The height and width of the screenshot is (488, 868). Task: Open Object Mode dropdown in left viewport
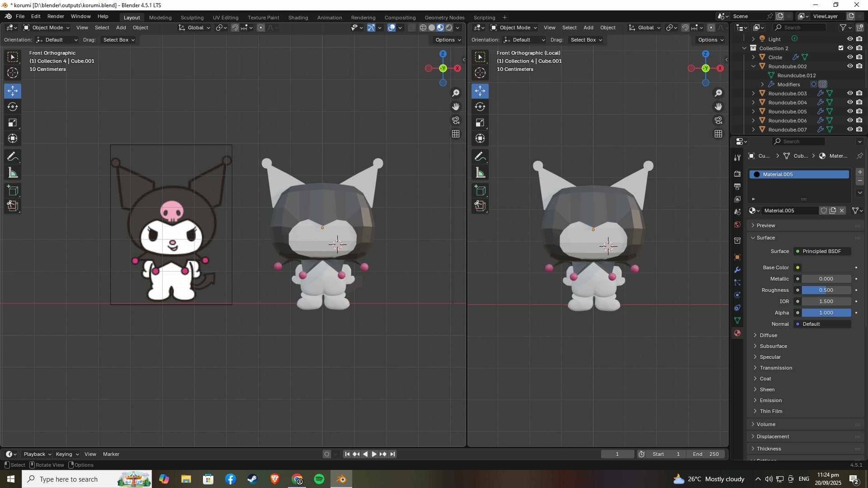click(x=47, y=28)
